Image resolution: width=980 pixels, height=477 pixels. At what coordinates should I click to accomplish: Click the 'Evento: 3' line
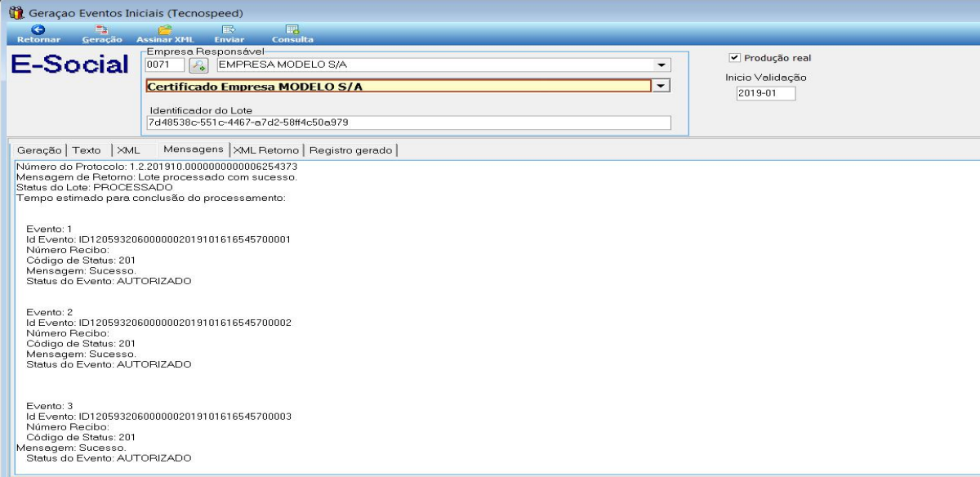50,406
